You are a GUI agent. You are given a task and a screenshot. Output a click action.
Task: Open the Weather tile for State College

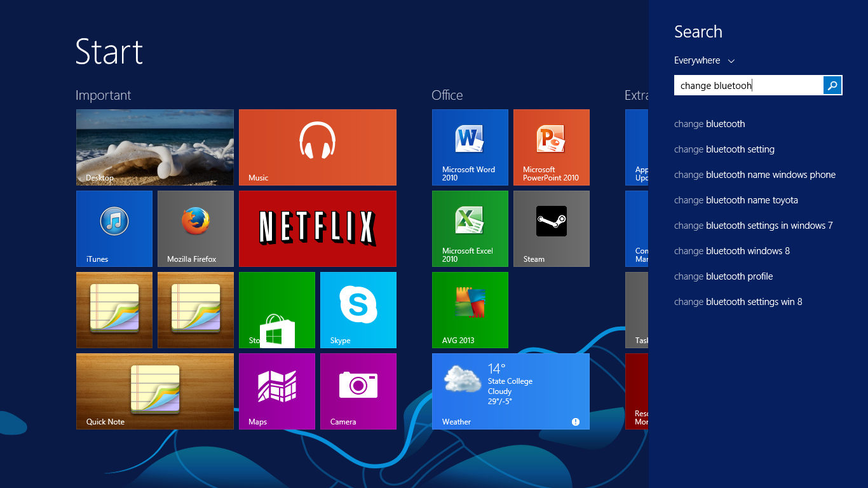click(x=511, y=391)
